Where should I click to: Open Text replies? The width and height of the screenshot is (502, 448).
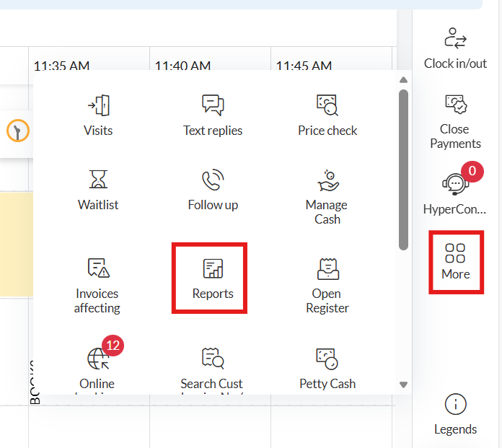tap(213, 115)
